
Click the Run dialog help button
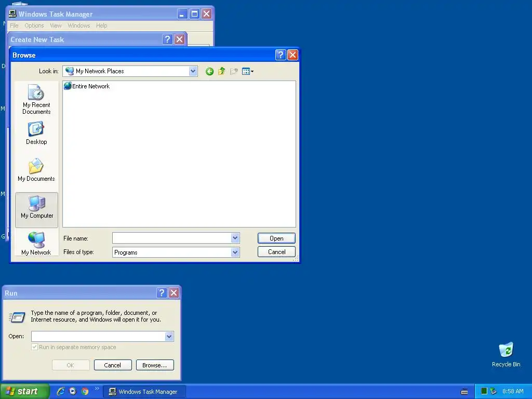162,293
